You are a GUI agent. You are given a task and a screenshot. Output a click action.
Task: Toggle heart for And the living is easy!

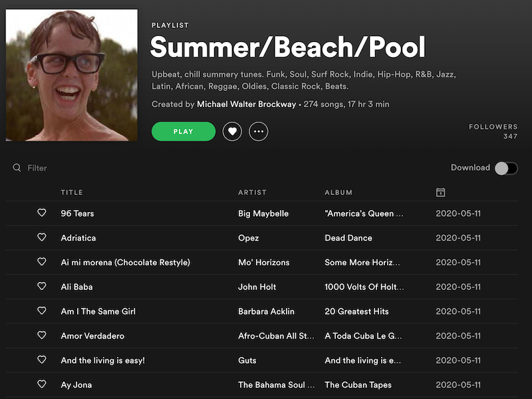pyautogui.click(x=42, y=360)
